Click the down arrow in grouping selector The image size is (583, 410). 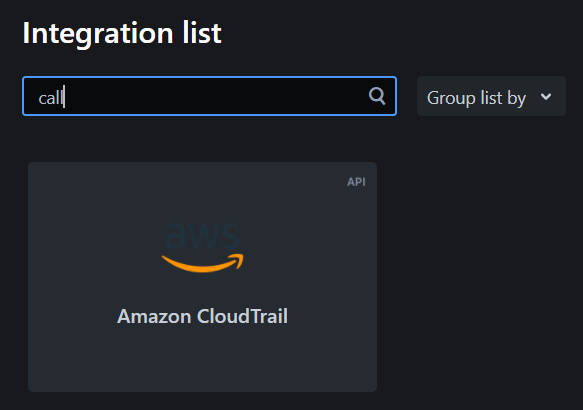point(546,97)
